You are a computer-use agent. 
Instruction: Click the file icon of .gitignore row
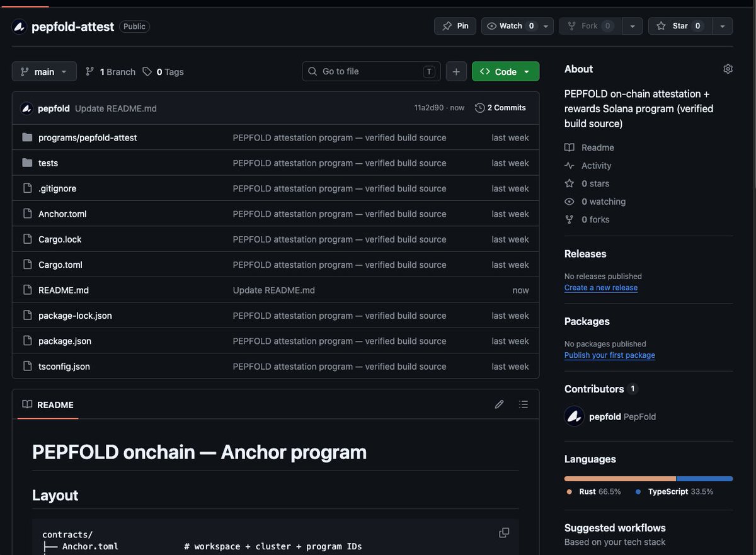pyautogui.click(x=27, y=188)
